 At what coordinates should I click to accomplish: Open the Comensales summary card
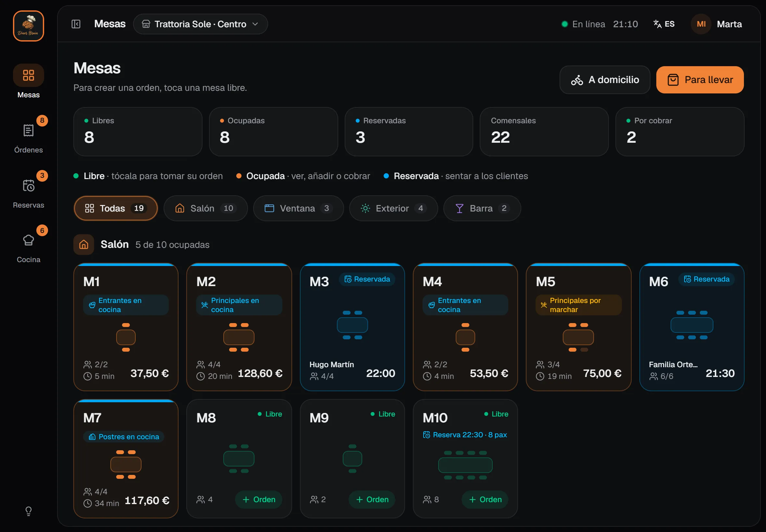(544, 132)
